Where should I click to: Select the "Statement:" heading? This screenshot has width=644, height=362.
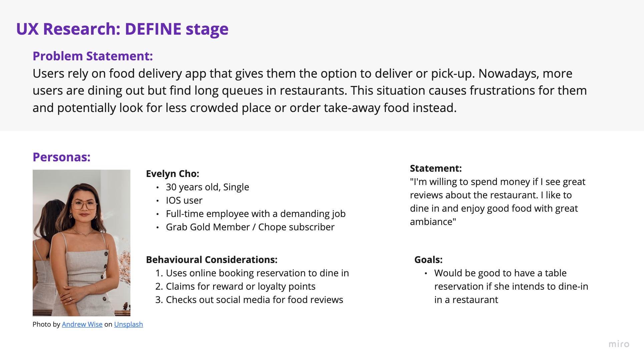pos(436,168)
